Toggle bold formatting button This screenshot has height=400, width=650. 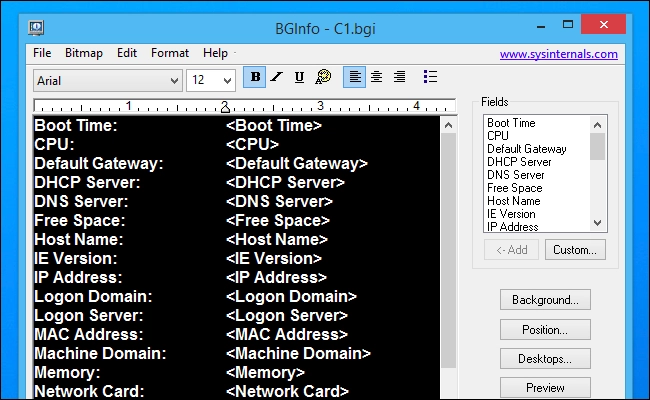point(255,77)
